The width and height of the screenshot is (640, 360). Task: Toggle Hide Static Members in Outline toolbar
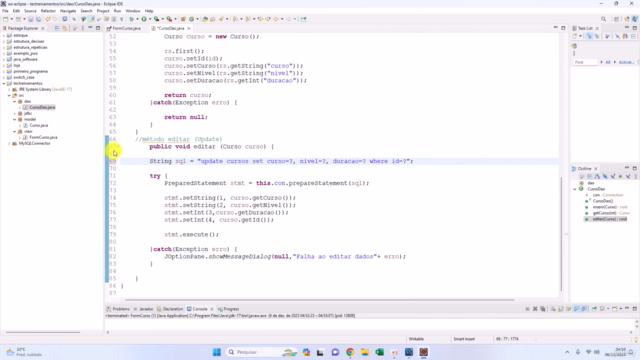coord(613,177)
